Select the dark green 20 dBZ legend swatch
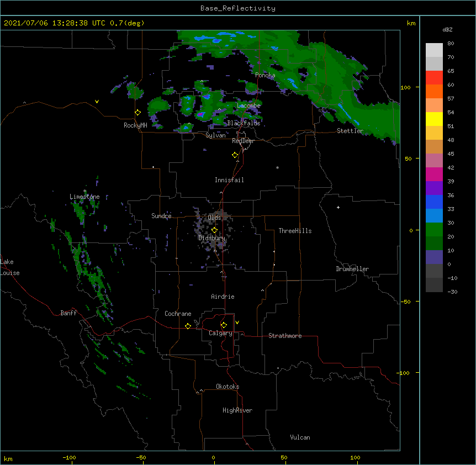Image resolution: width=476 pixels, height=465 pixels. pyautogui.click(x=434, y=243)
